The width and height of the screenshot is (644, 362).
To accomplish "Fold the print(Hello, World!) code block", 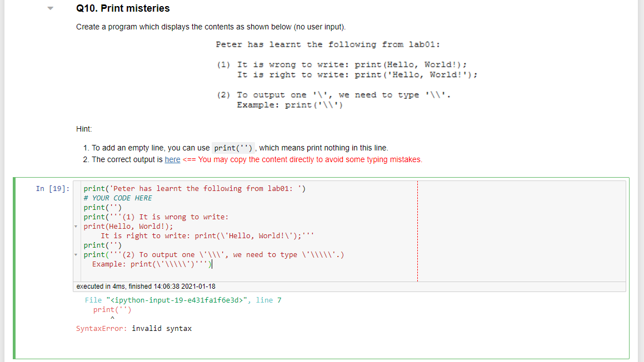I will [77, 226].
